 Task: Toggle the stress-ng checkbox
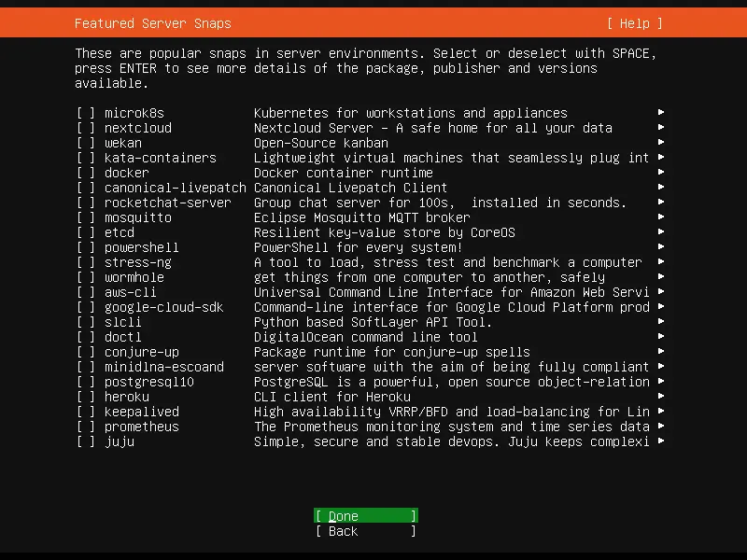(86, 262)
